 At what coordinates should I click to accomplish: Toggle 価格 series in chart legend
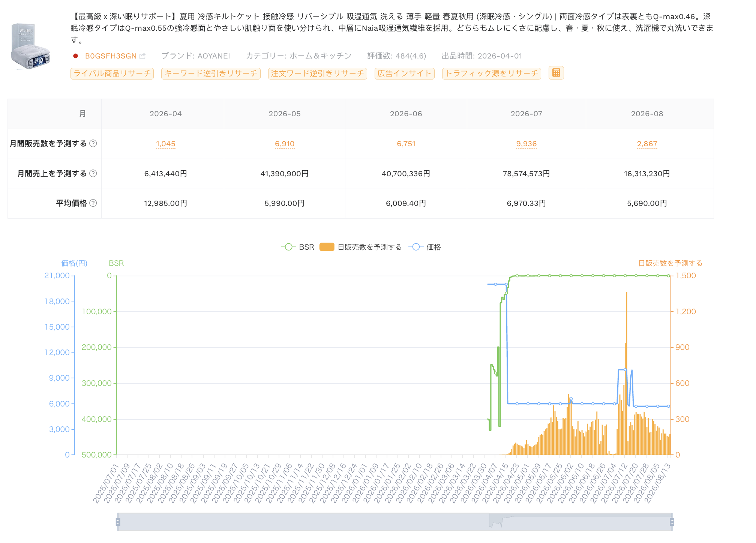pyautogui.click(x=425, y=247)
